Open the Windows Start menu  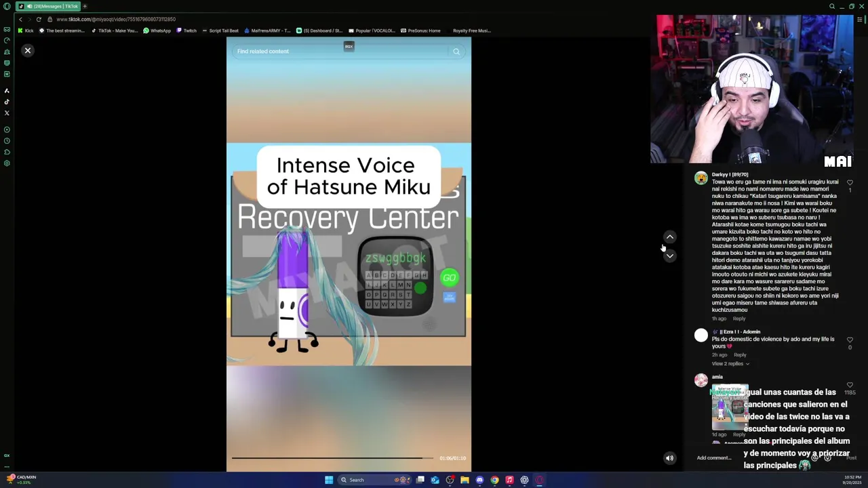tap(329, 480)
